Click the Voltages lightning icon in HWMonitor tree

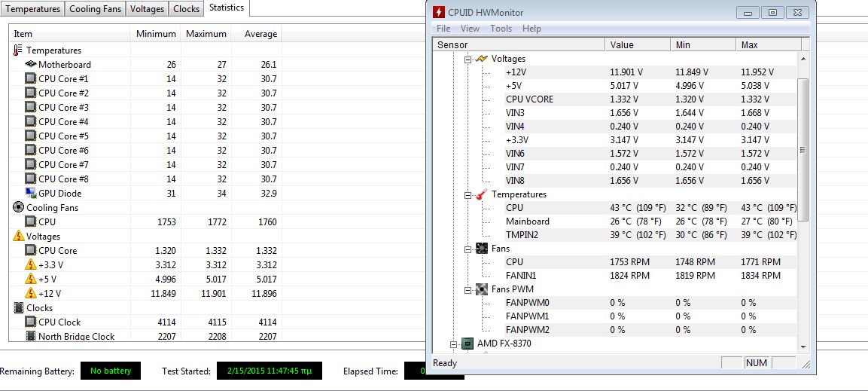coord(482,58)
